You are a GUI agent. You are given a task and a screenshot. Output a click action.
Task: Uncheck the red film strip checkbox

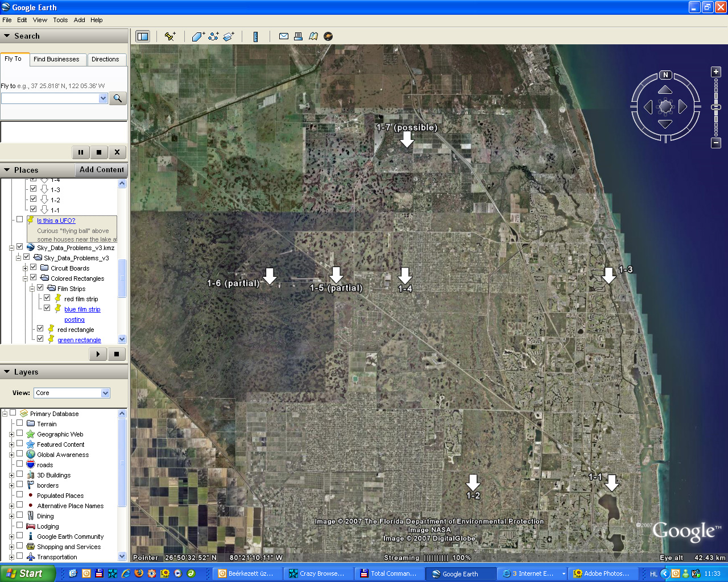click(47, 298)
